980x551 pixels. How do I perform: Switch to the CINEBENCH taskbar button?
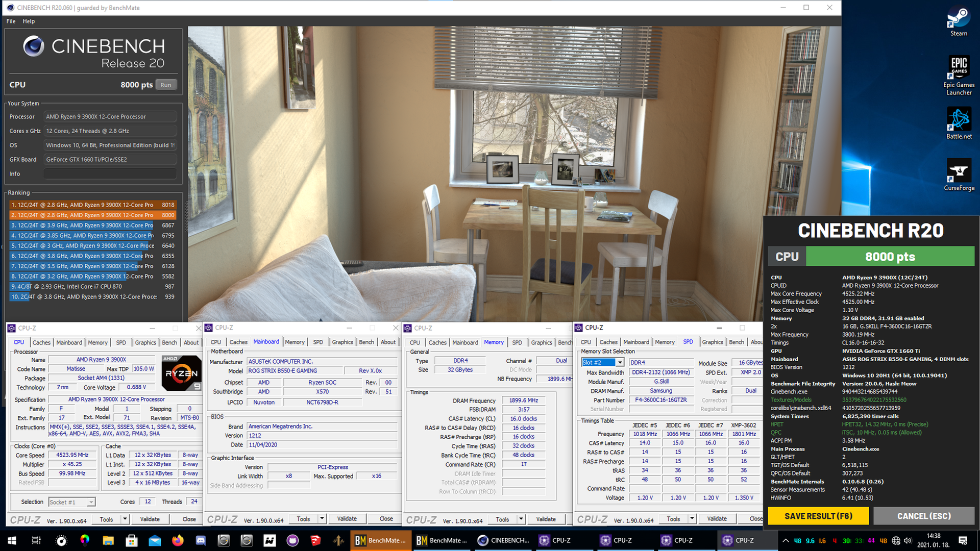[504, 540]
